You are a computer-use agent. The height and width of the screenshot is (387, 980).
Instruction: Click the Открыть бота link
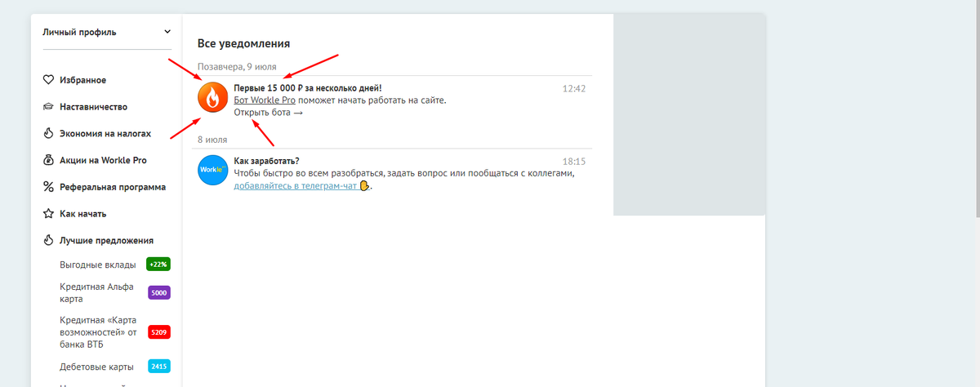268,113
